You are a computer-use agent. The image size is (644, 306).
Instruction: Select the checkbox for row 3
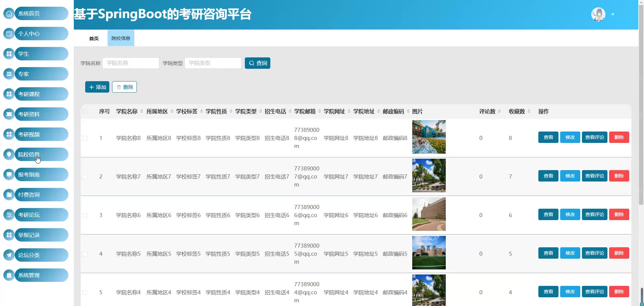[85, 215]
